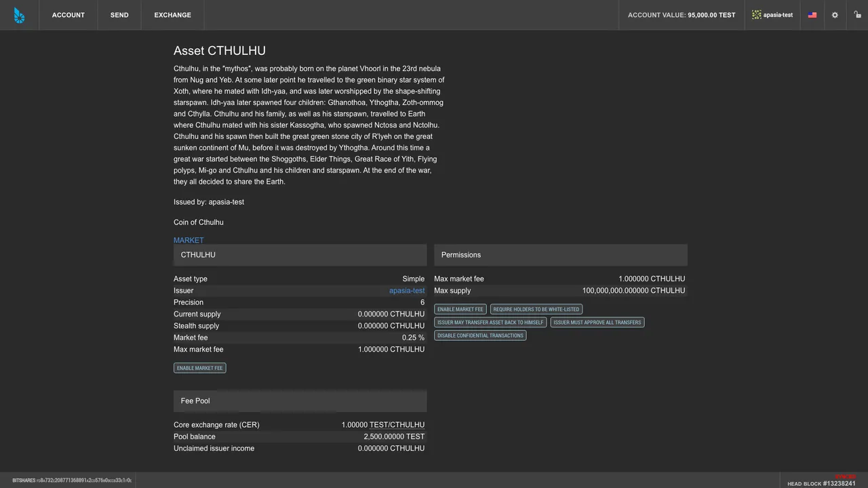Click ENABLE MARKET FEE under CTHULHU panel
868x488 pixels.
(200, 368)
